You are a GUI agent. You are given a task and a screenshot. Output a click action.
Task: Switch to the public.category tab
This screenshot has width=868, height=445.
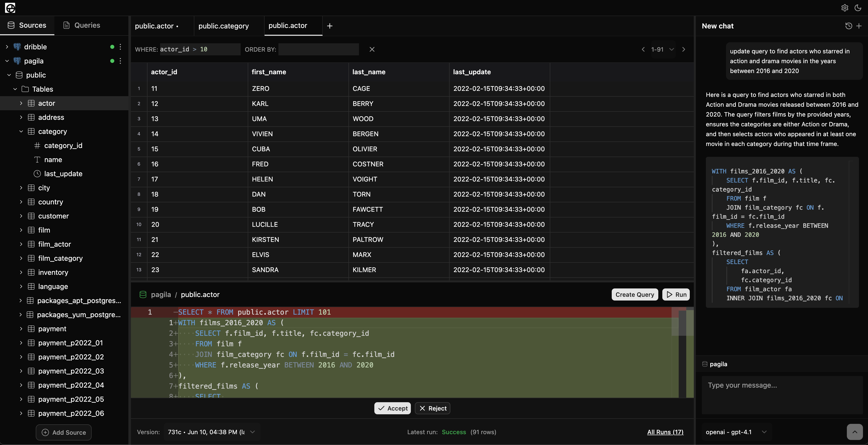(223, 26)
